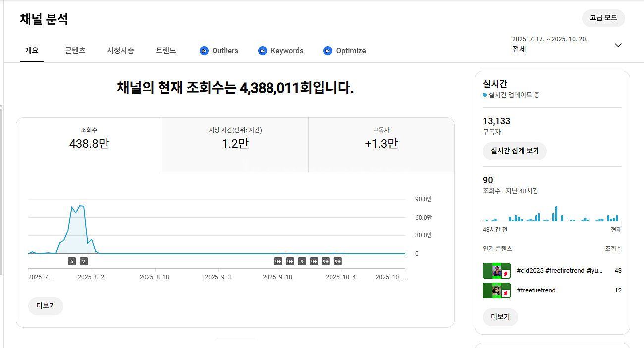Open the #cid2025 #freefiretrend video title

coord(559,271)
